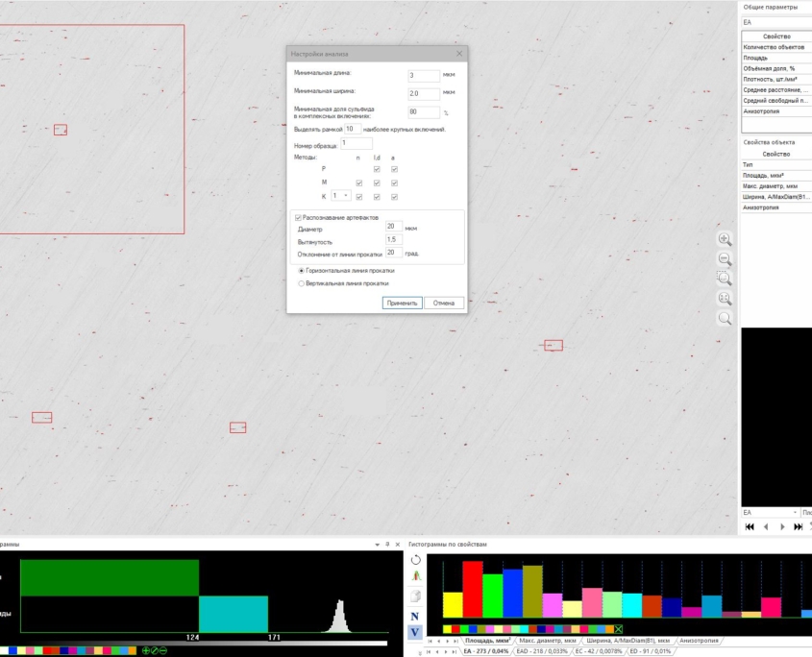Switch histogram to V mode
Viewport: 812px width, 657px height.
(x=415, y=632)
